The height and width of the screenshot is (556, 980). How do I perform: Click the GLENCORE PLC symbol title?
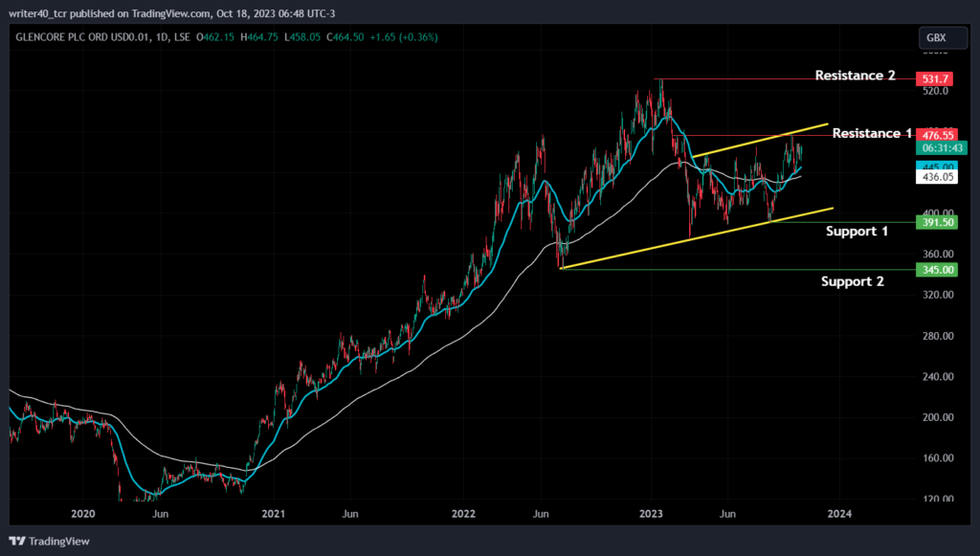tap(102, 37)
